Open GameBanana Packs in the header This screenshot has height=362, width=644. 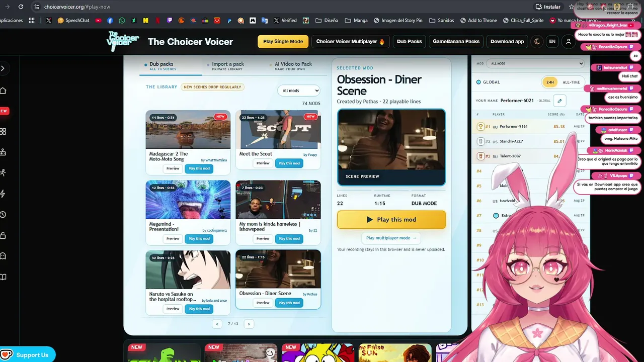[456, 41]
